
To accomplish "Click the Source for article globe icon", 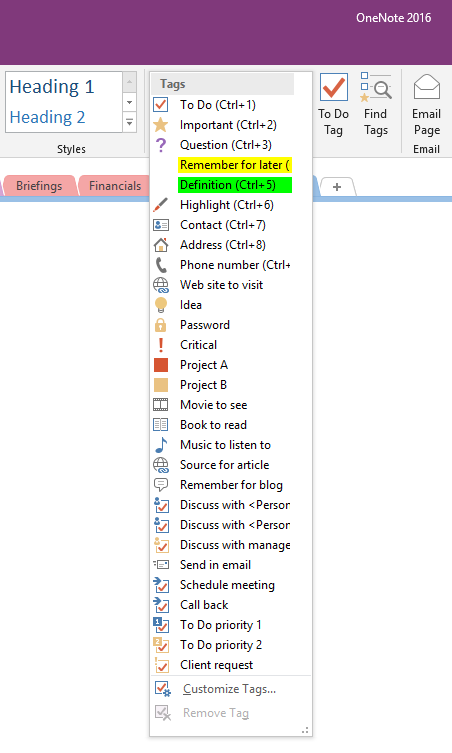I will click(x=160, y=465).
